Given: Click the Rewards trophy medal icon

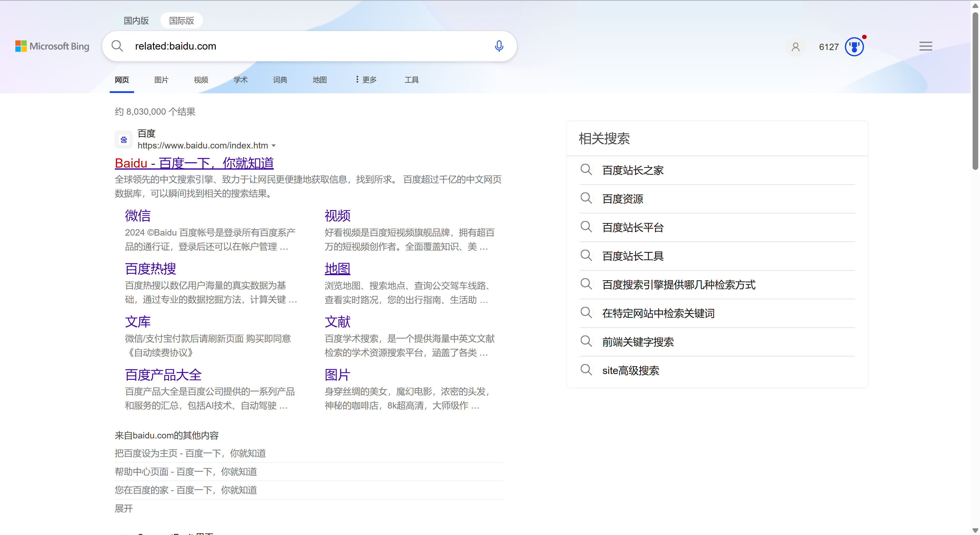Looking at the screenshot, I should pyautogui.click(x=854, y=47).
